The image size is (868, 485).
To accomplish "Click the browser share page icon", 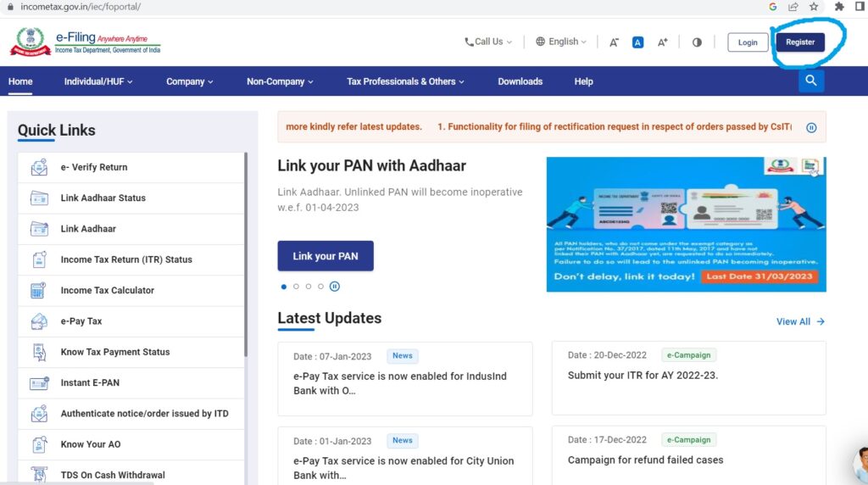I will coord(793,7).
